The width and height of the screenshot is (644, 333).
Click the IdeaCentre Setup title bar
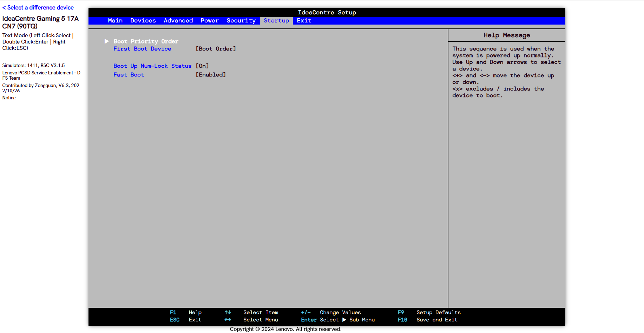(x=327, y=12)
